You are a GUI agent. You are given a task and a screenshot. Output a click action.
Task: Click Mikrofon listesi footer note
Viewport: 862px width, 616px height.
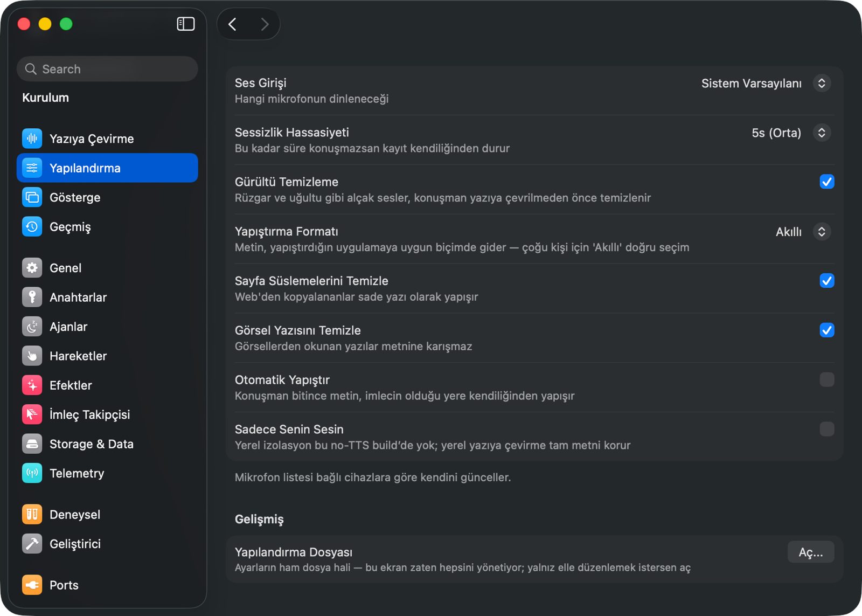click(373, 477)
